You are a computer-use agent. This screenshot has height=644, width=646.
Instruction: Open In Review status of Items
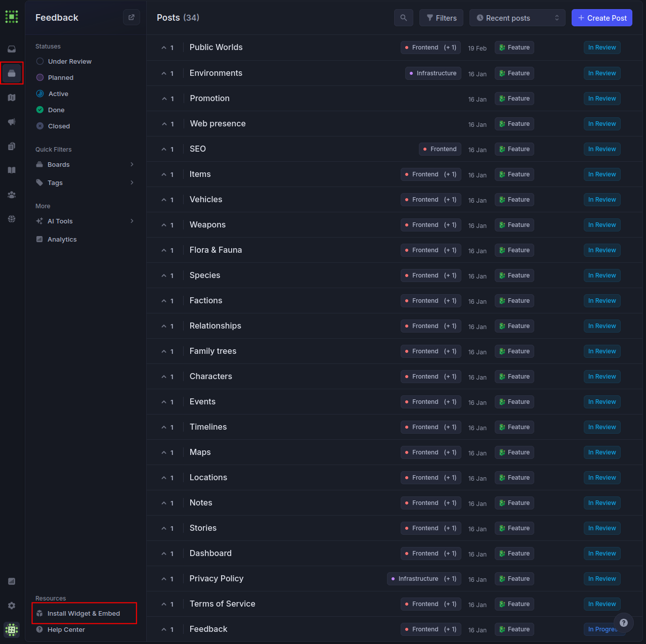(602, 174)
